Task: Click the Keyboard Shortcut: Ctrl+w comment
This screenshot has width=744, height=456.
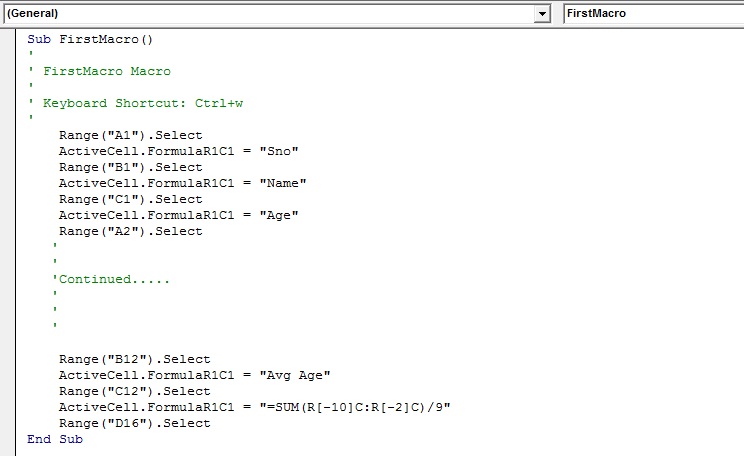Action: tap(136, 103)
